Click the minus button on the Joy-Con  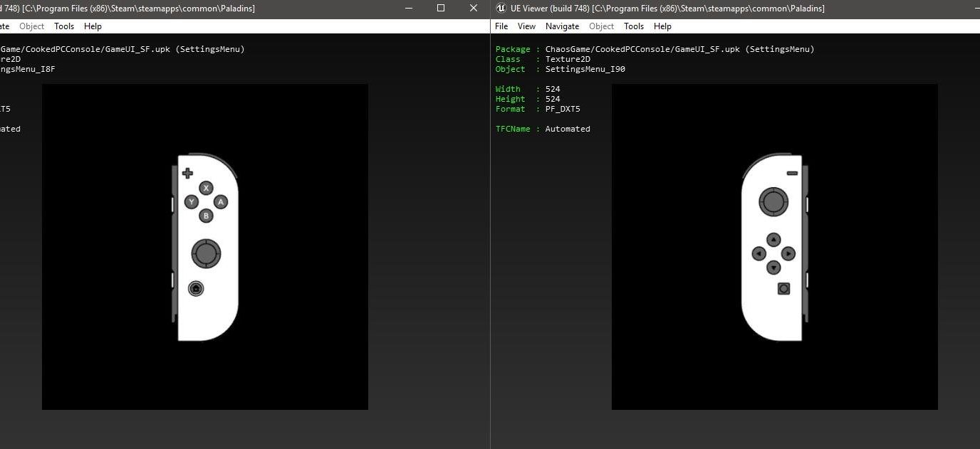tap(792, 174)
